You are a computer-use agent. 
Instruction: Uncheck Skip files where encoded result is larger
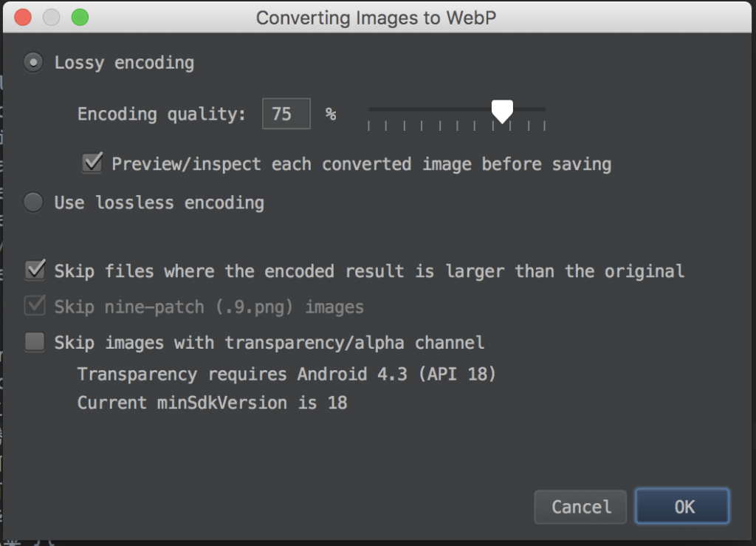(x=35, y=271)
